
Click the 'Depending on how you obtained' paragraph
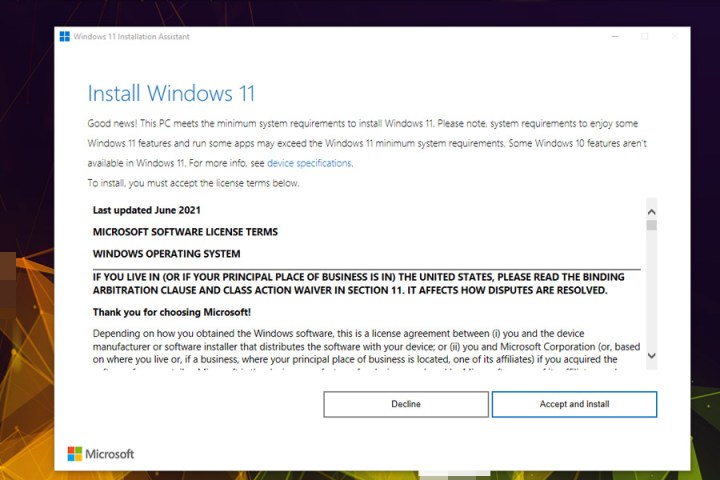point(366,349)
